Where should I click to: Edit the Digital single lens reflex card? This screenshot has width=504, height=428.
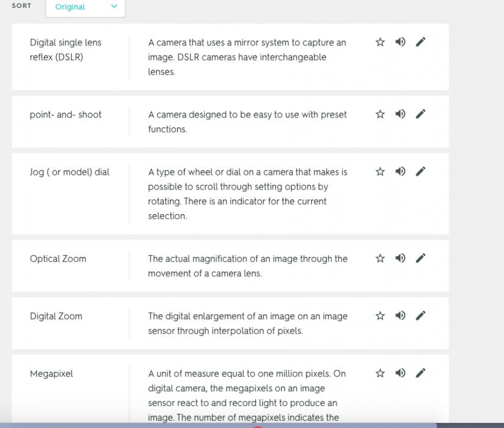point(420,42)
